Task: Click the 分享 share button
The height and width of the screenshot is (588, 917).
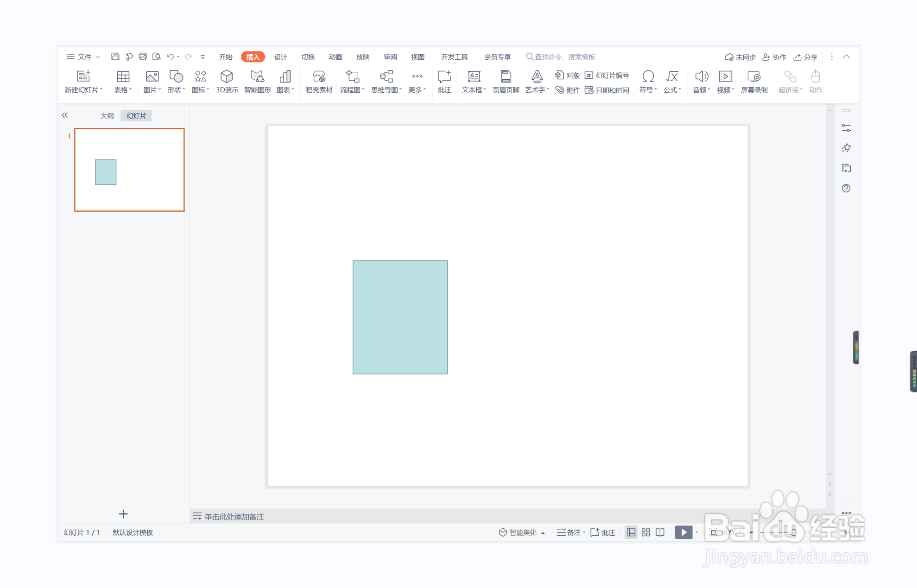Action: tap(805, 57)
